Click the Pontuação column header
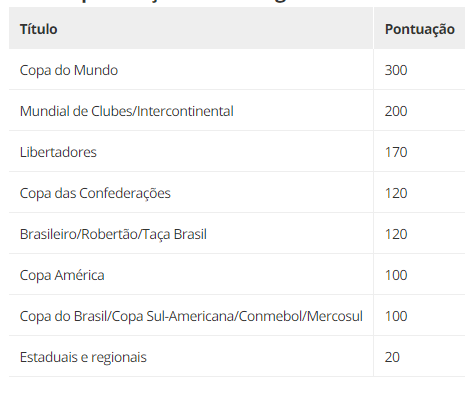 [x=419, y=29]
